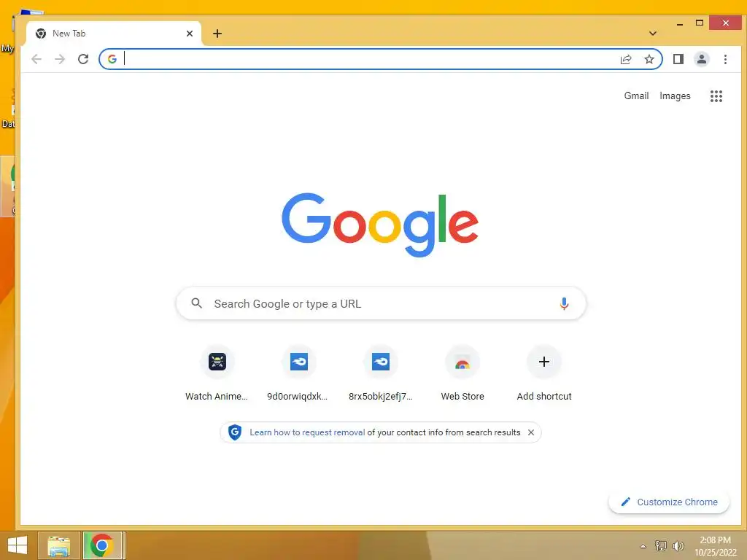Open the profile avatar menu
Screen dimensions: 747x560
coord(702,59)
